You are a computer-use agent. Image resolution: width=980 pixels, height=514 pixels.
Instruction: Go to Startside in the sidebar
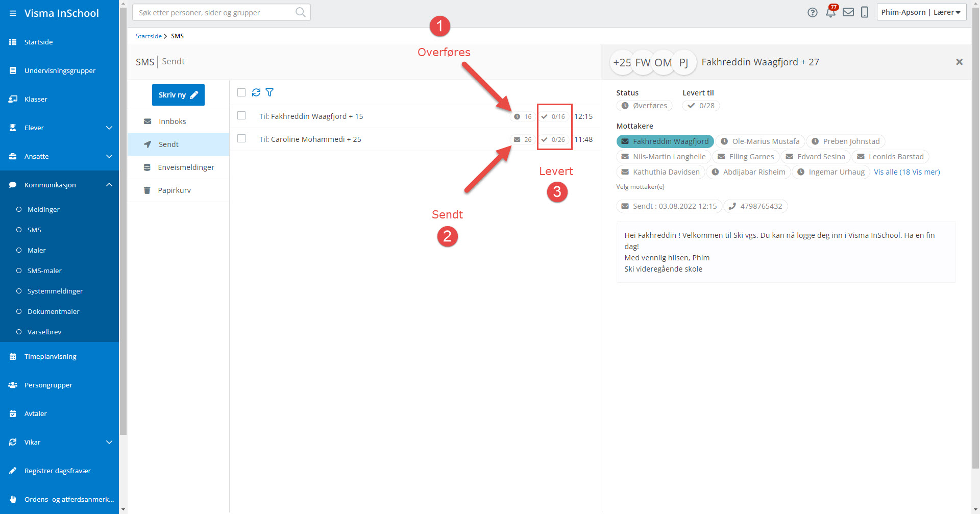coord(59,42)
